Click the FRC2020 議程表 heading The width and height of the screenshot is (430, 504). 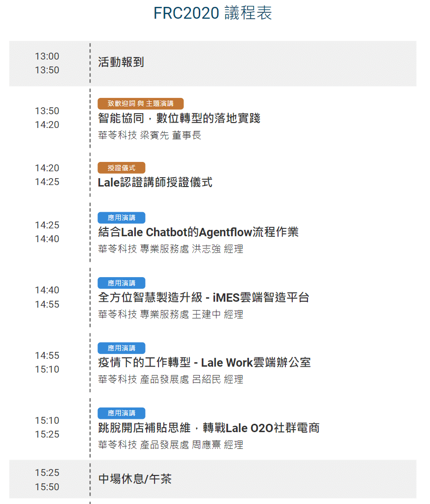pyautogui.click(x=213, y=13)
